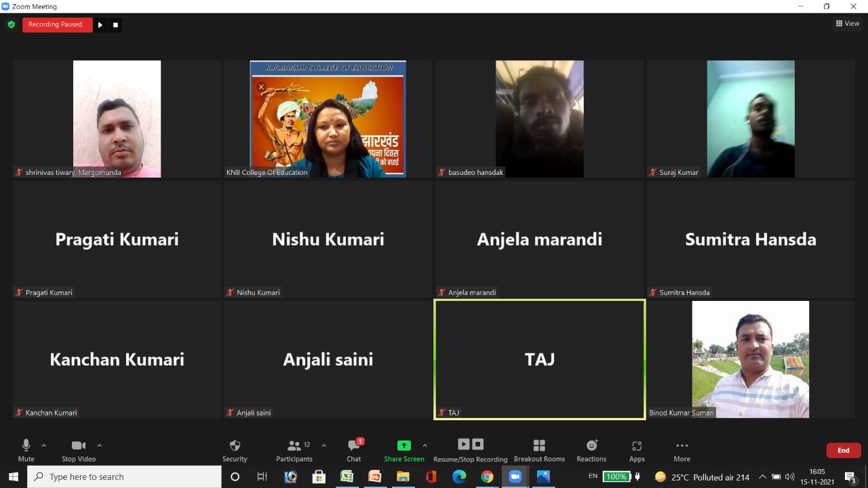Open the Chat panel
The width and height of the screenshot is (868, 488).
(353, 450)
